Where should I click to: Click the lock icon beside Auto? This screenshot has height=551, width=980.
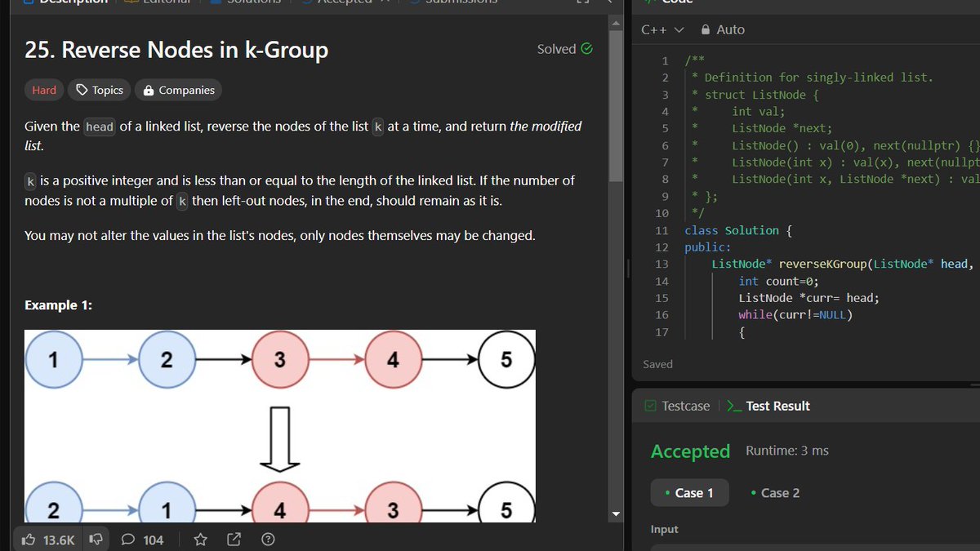pos(706,29)
